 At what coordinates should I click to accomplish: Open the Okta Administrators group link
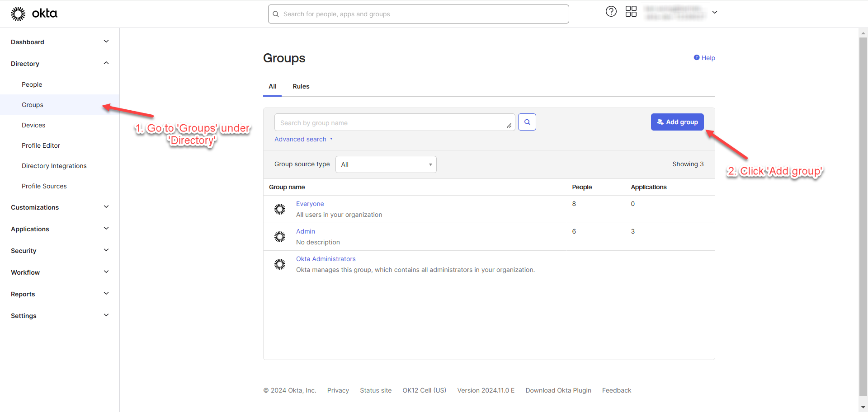coord(325,259)
